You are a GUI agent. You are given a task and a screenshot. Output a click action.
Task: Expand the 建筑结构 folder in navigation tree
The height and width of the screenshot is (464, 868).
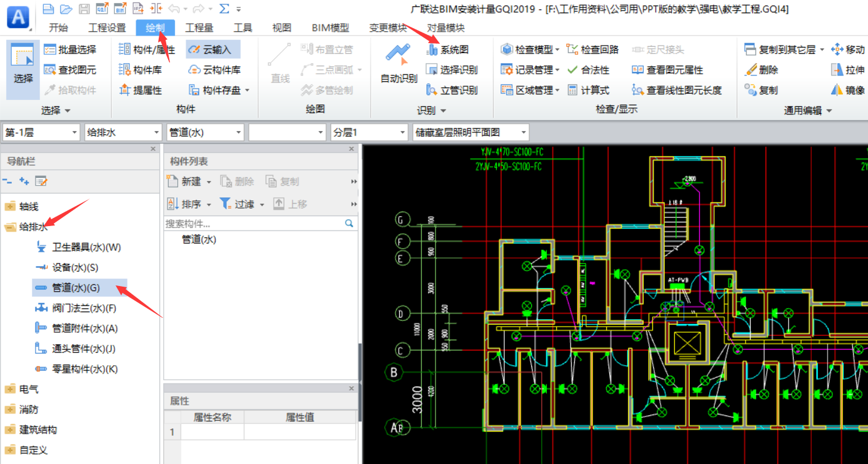(x=10, y=430)
